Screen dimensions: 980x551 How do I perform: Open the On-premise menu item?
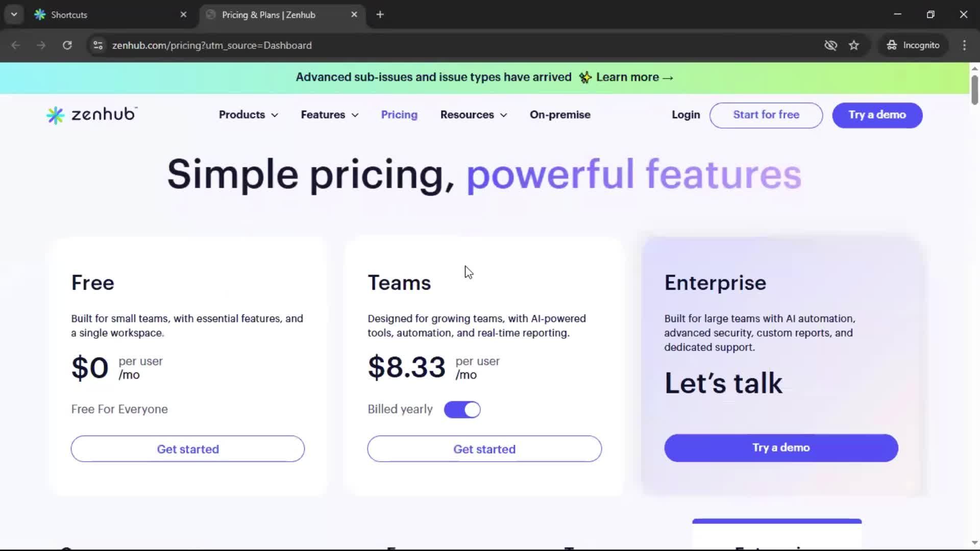(560, 115)
